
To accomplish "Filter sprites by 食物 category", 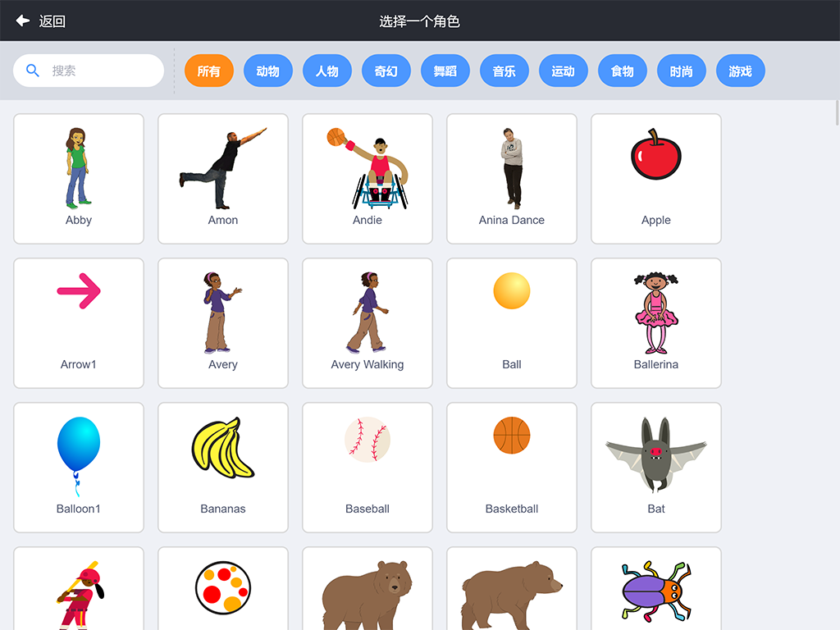I will (623, 71).
